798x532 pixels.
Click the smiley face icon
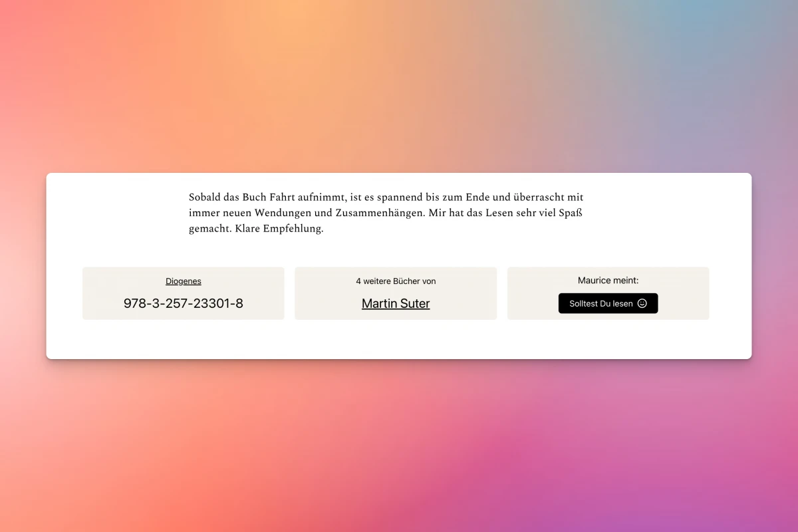click(642, 303)
